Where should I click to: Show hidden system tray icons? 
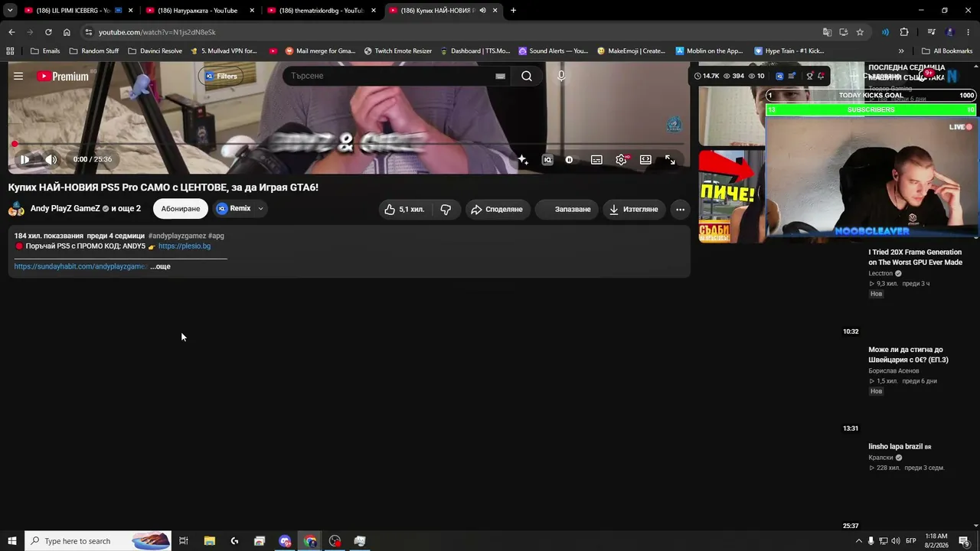[858, 541]
